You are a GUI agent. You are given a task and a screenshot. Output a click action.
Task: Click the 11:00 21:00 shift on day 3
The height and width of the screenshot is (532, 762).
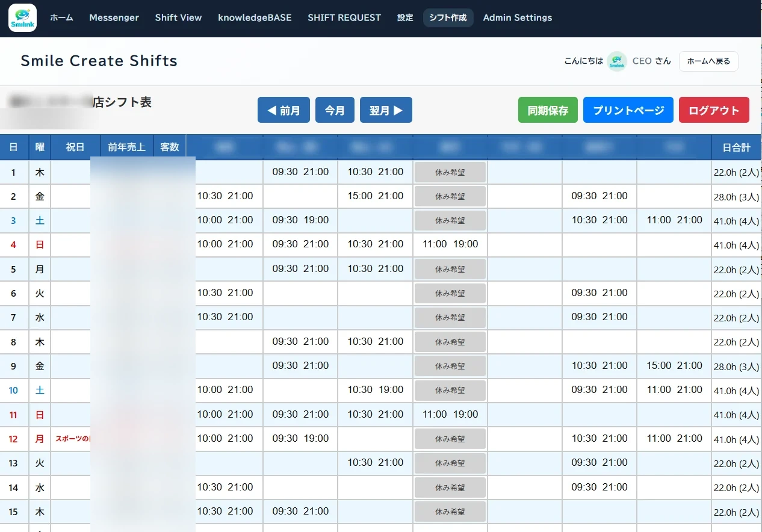tap(675, 220)
